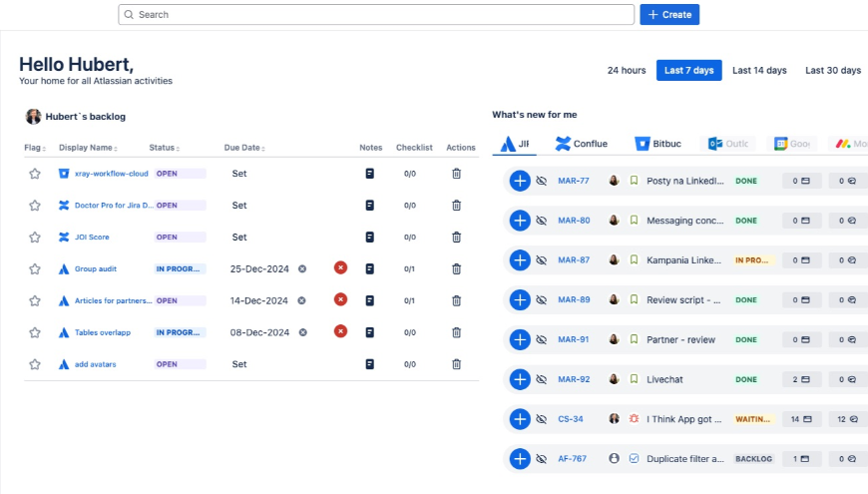Open notes for Group audit item
This screenshot has width=868, height=494.
[370, 269]
